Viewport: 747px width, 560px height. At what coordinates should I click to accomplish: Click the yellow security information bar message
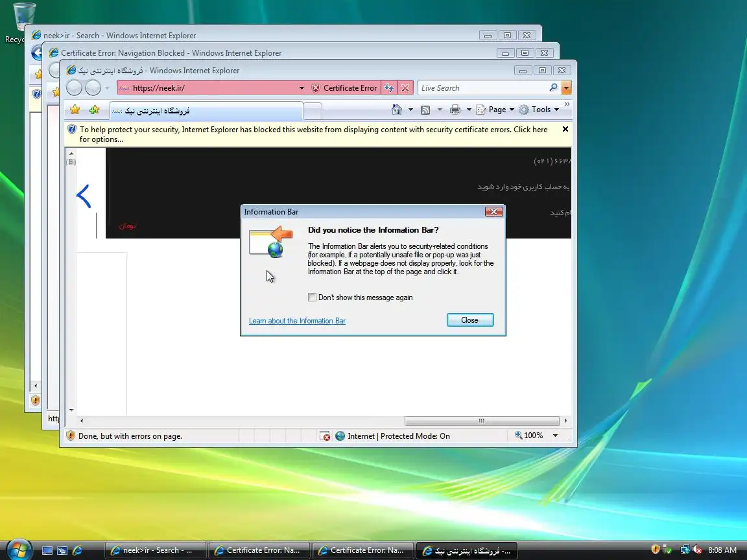point(313,134)
